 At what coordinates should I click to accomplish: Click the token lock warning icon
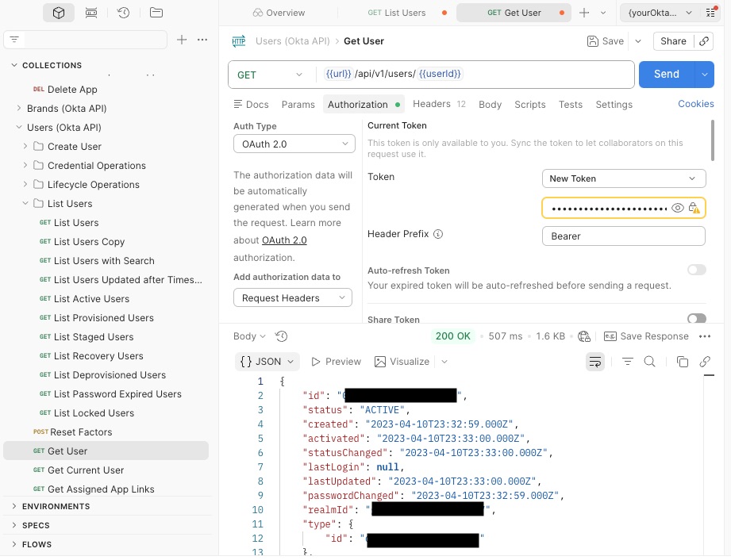(x=694, y=208)
